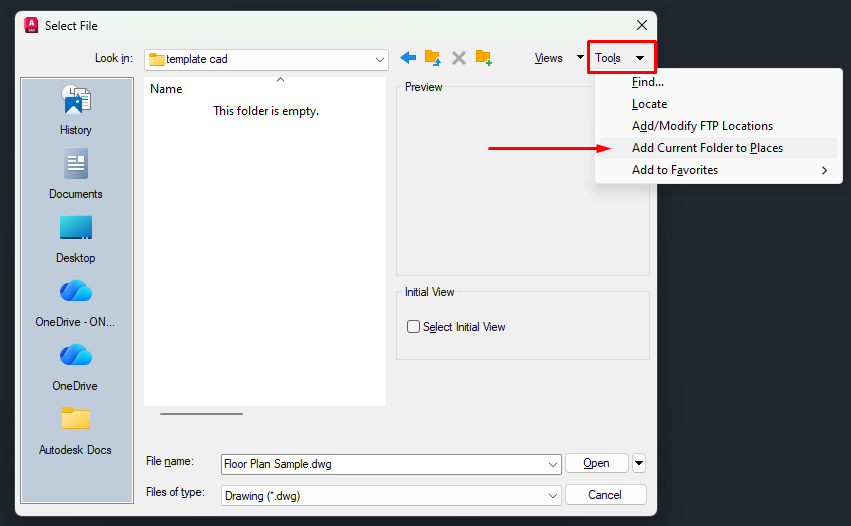Open the Tools dropdown menu
Screen dimensions: 851x526
click(x=620, y=58)
